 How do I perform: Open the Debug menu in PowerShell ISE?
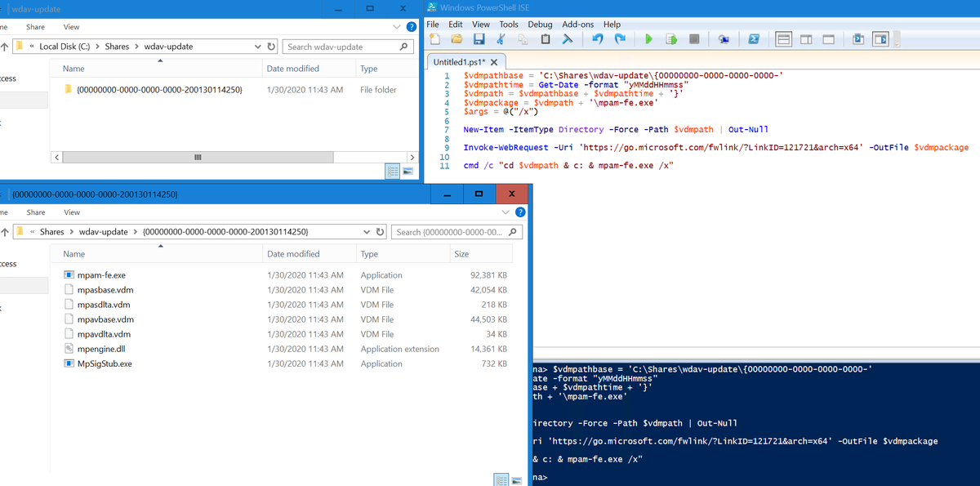pos(540,25)
